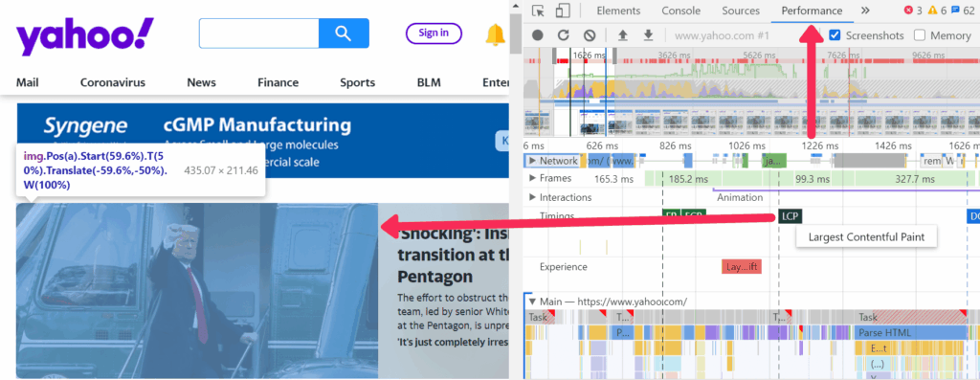Click the blue search magnifier button
The image size is (980, 380).
click(344, 34)
